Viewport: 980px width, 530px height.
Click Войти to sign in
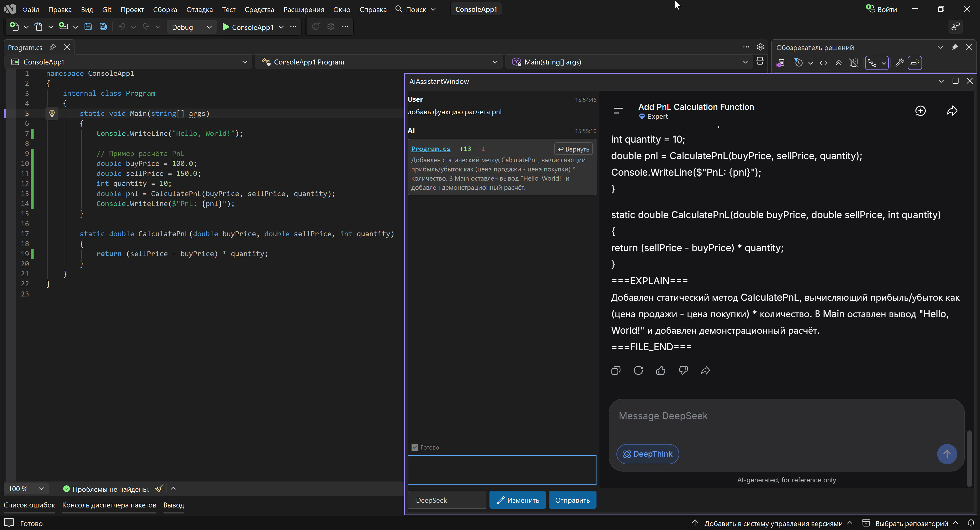pyautogui.click(x=881, y=9)
